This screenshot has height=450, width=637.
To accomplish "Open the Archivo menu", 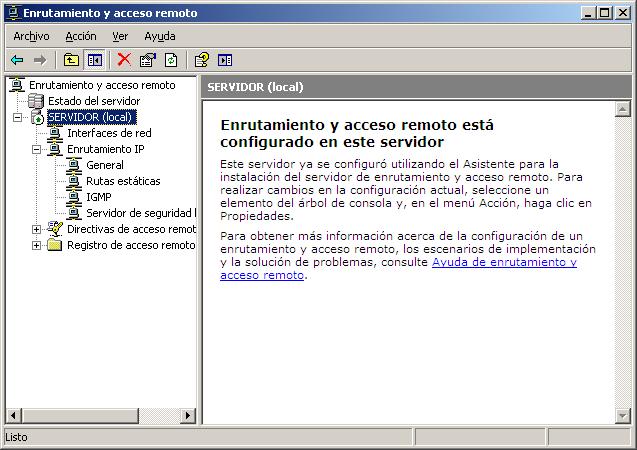I will point(31,35).
